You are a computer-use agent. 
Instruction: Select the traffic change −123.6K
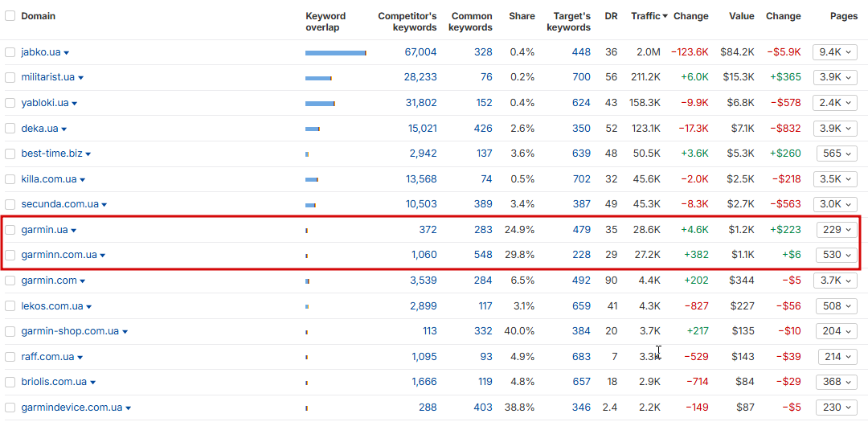click(690, 52)
